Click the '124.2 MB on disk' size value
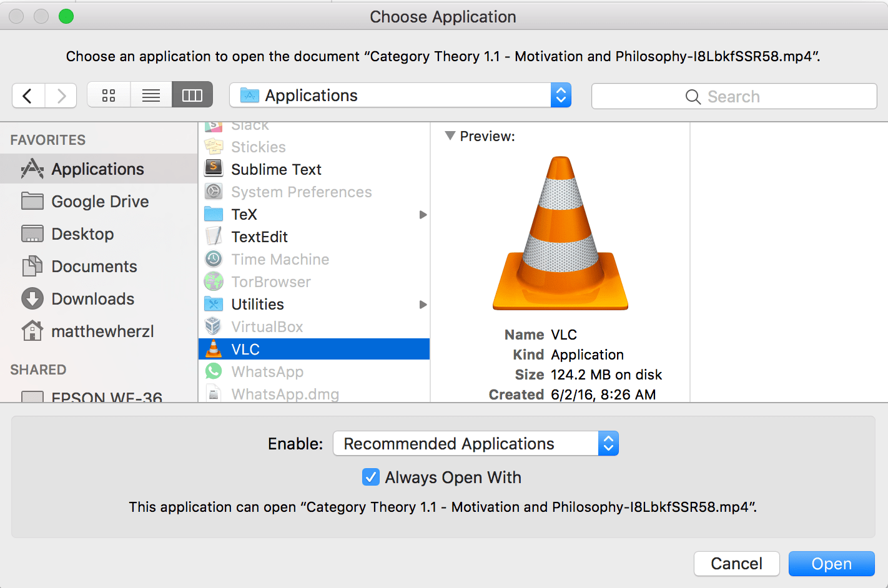This screenshot has height=588, width=888. [606, 374]
